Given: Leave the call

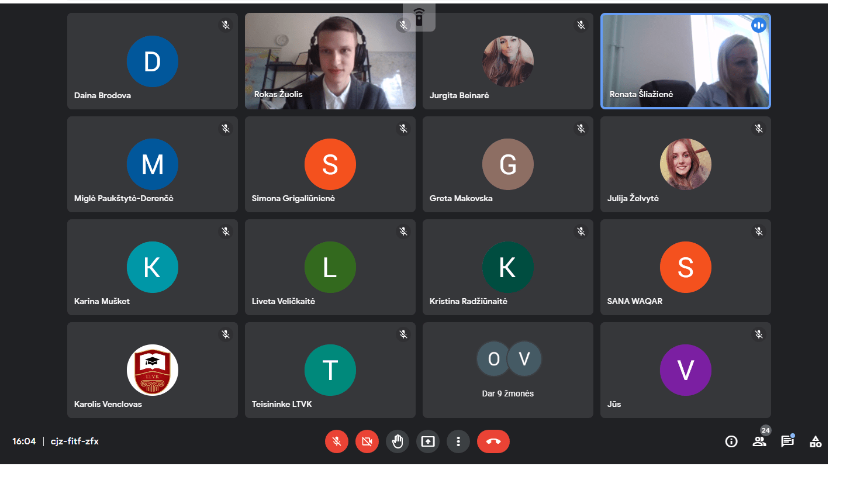Looking at the screenshot, I should coord(493,441).
